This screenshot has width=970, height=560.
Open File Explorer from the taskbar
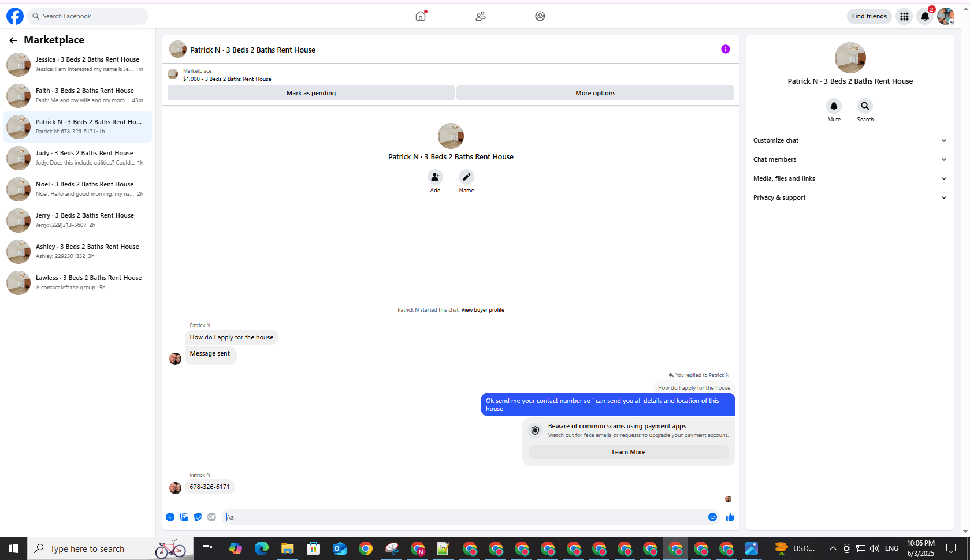pos(288,548)
